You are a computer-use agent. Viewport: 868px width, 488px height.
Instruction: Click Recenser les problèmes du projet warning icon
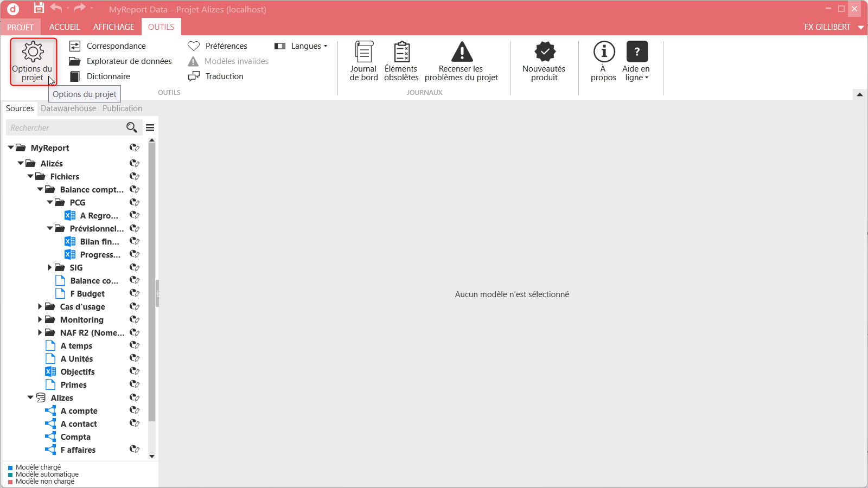tap(462, 52)
